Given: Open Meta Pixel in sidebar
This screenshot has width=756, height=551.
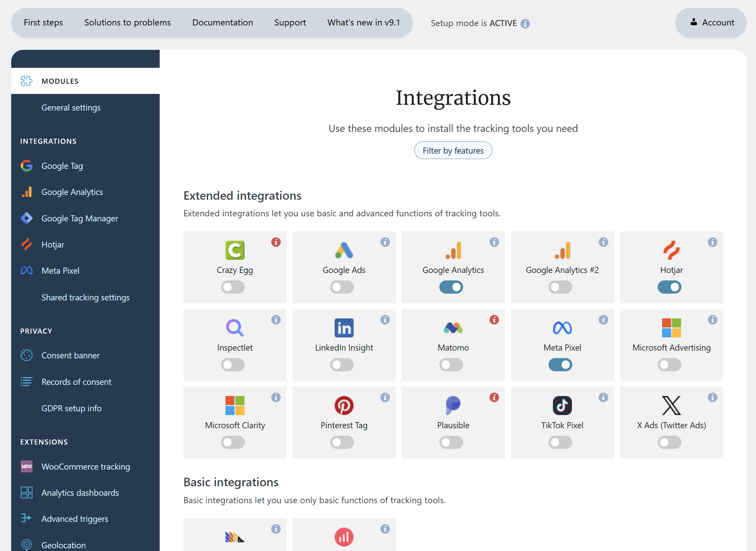Looking at the screenshot, I should [x=60, y=271].
